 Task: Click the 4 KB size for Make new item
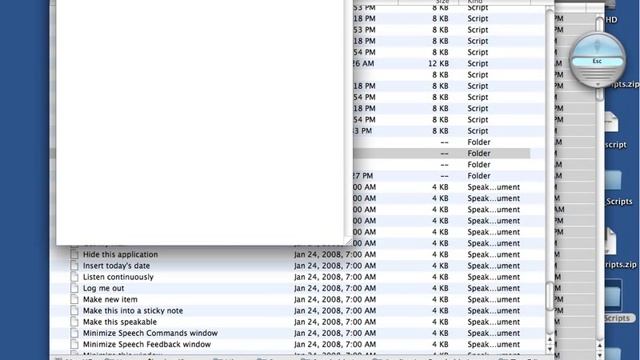point(440,300)
